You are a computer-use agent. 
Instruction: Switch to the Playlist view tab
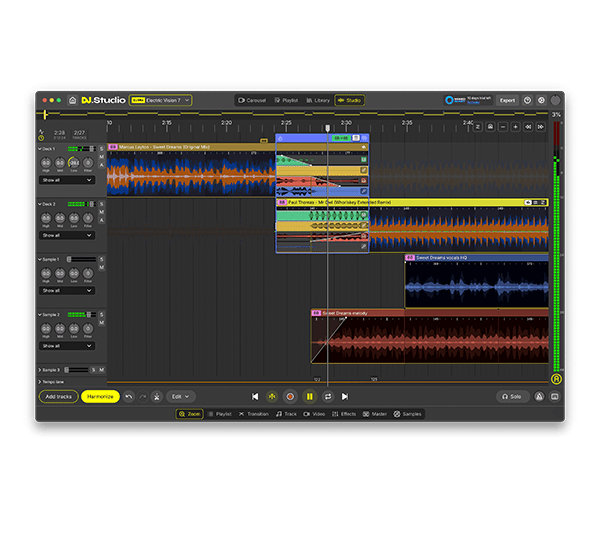pyautogui.click(x=286, y=100)
